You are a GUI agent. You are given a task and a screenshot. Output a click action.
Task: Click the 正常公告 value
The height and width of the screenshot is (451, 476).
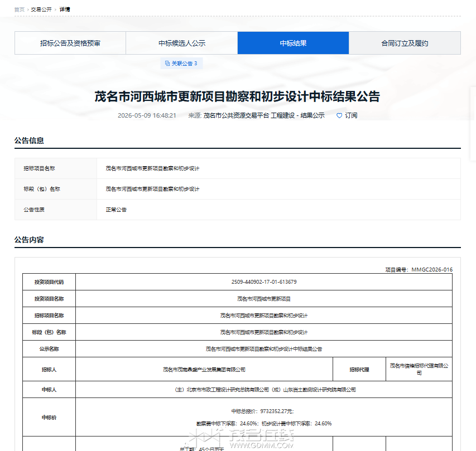[x=116, y=210]
